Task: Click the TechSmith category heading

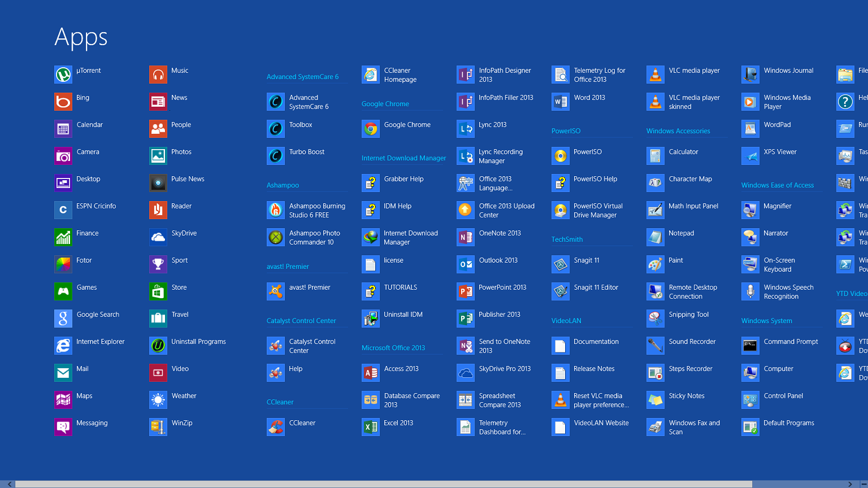Action: tap(567, 239)
